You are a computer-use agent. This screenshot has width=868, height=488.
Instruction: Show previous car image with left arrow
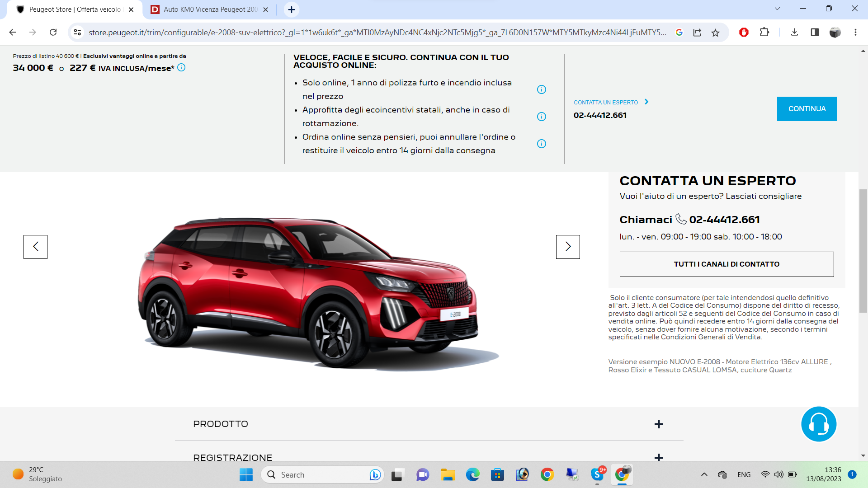point(35,247)
